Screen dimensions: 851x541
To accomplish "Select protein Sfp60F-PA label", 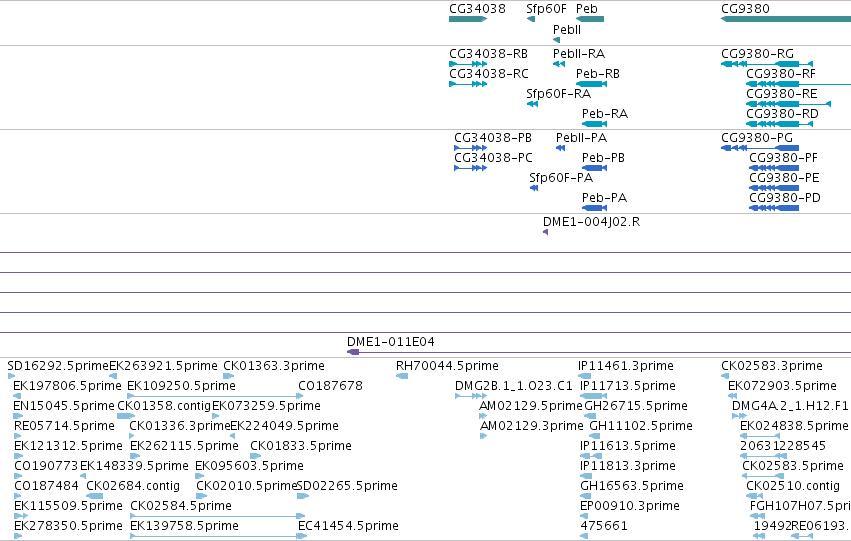I will click(561, 178).
